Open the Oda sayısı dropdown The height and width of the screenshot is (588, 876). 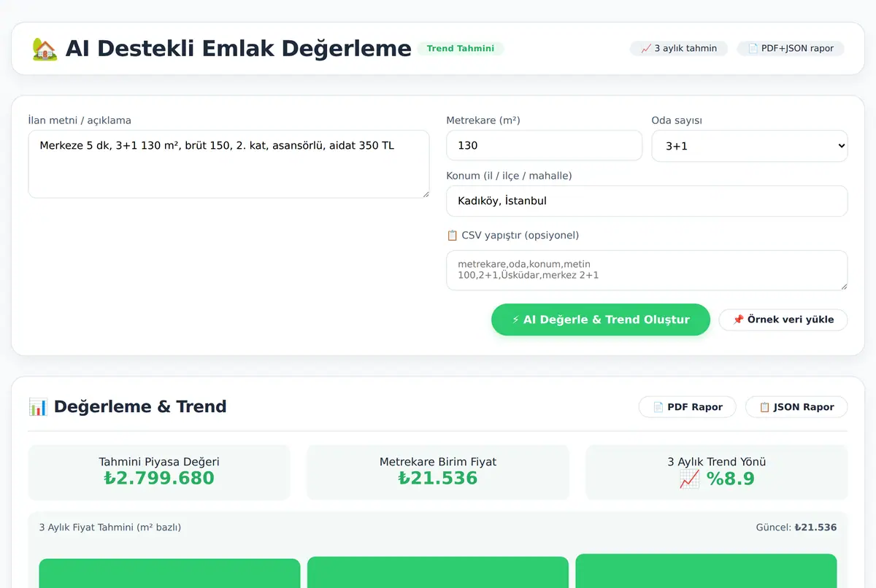pos(750,146)
